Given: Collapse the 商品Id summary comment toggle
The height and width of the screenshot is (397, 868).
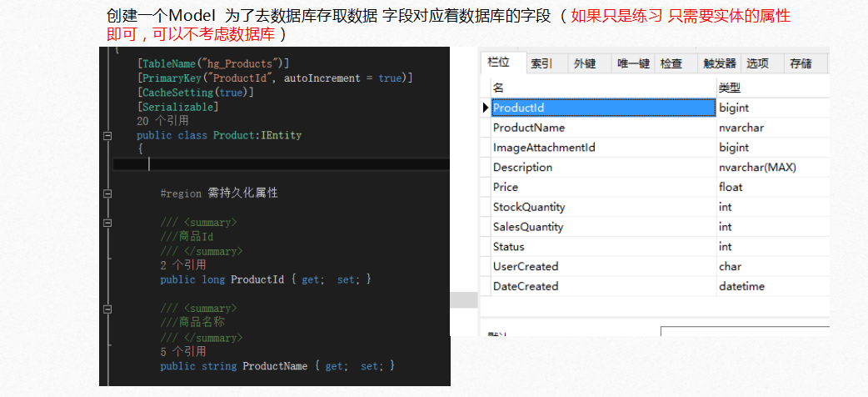Looking at the screenshot, I should click(108, 223).
